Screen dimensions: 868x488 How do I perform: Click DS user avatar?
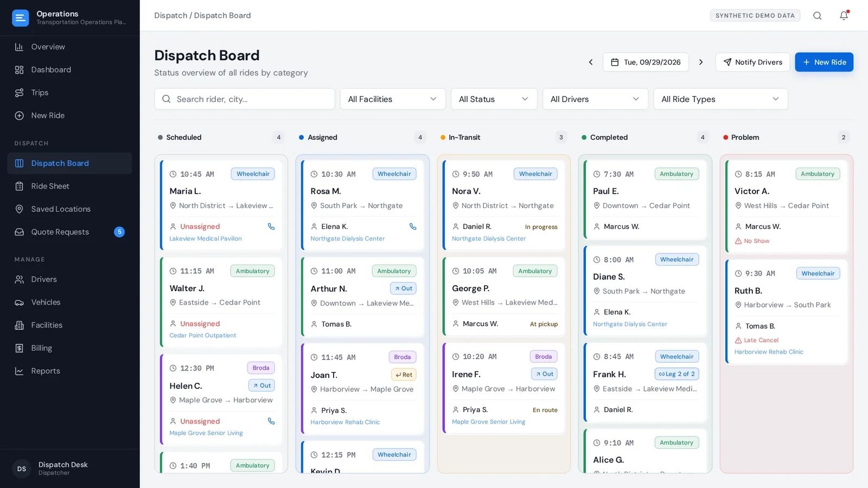[x=22, y=469]
